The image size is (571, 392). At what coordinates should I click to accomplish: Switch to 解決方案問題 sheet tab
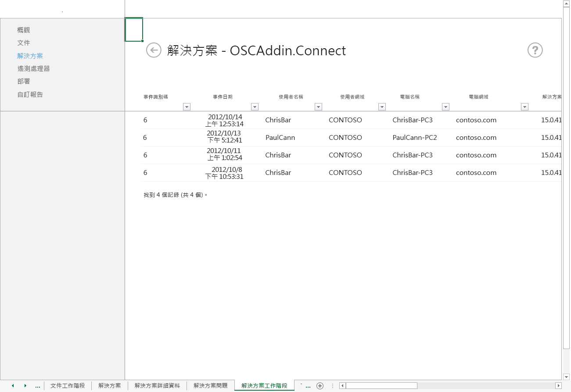coord(211,386)
